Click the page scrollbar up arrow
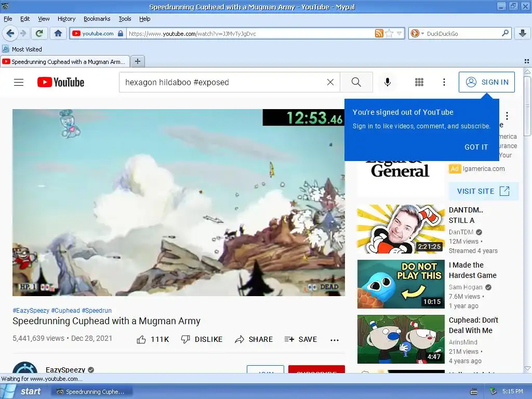Image resolution: width=532 pixels, height=399 pixels. pos(527,72)
